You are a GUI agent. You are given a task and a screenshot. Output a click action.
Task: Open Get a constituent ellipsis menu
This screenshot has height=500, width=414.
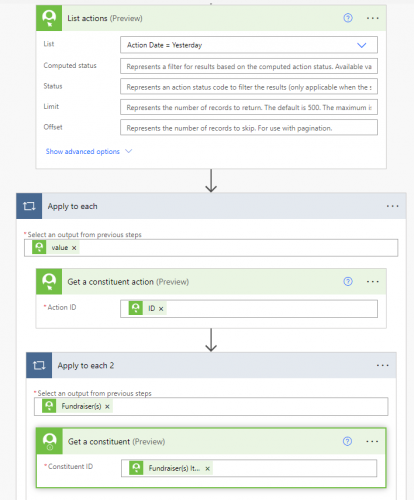coord(372,441)
